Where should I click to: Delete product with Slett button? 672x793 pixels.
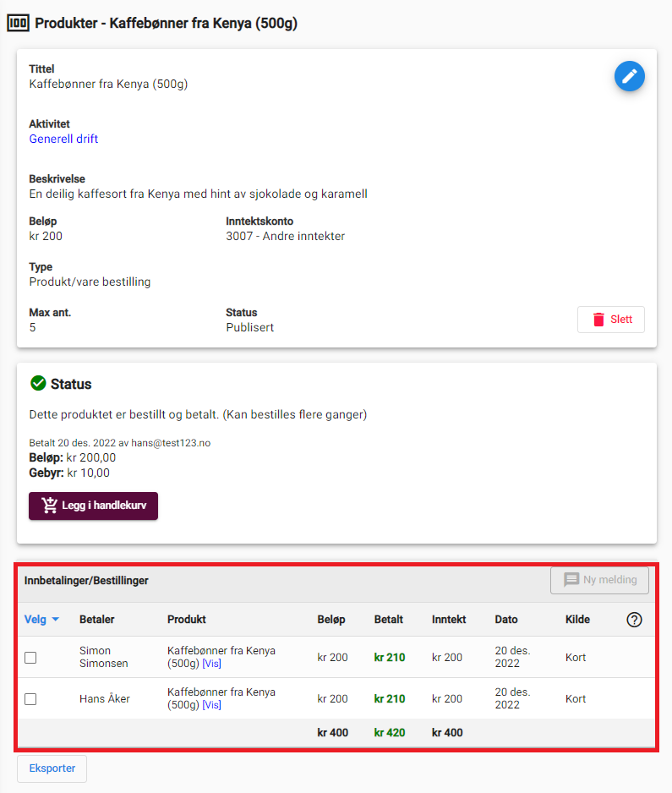click(611, 319)
